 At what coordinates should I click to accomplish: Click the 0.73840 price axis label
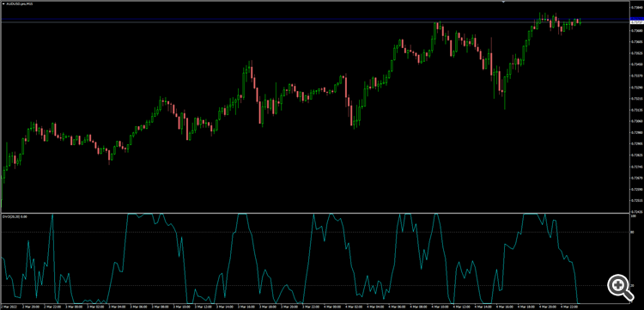[637, 8]
